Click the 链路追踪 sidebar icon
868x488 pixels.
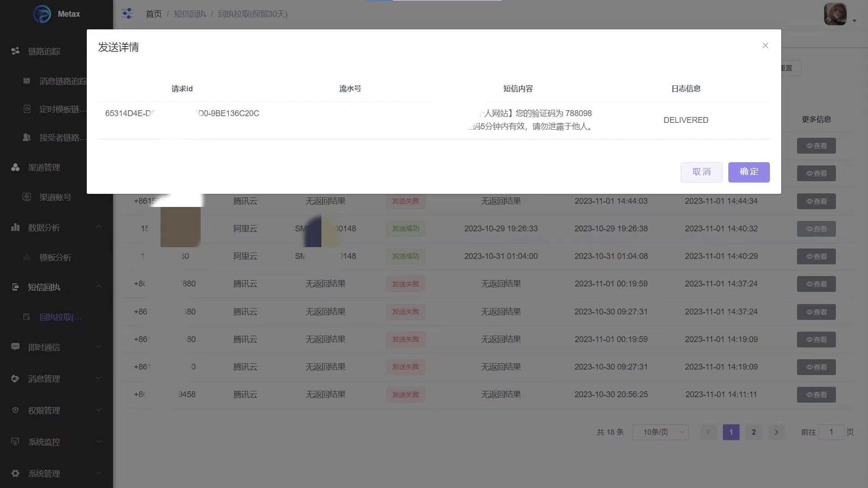(15, 51)
